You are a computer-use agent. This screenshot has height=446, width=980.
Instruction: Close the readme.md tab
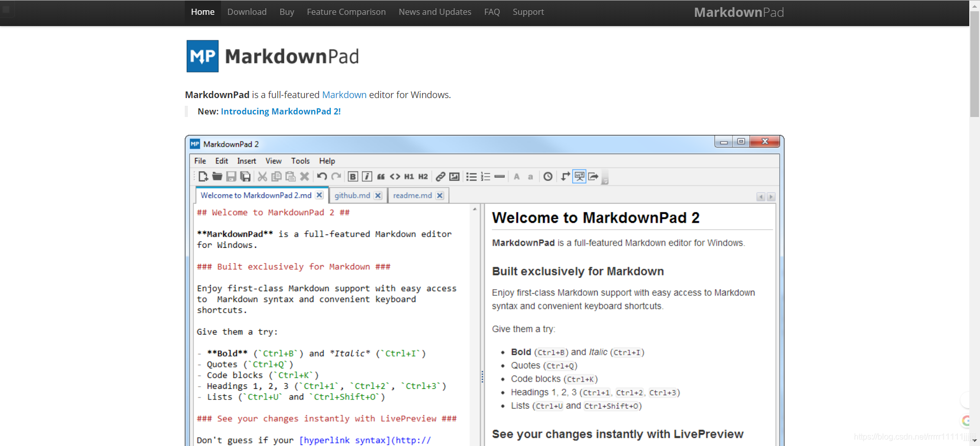point(440,196)
